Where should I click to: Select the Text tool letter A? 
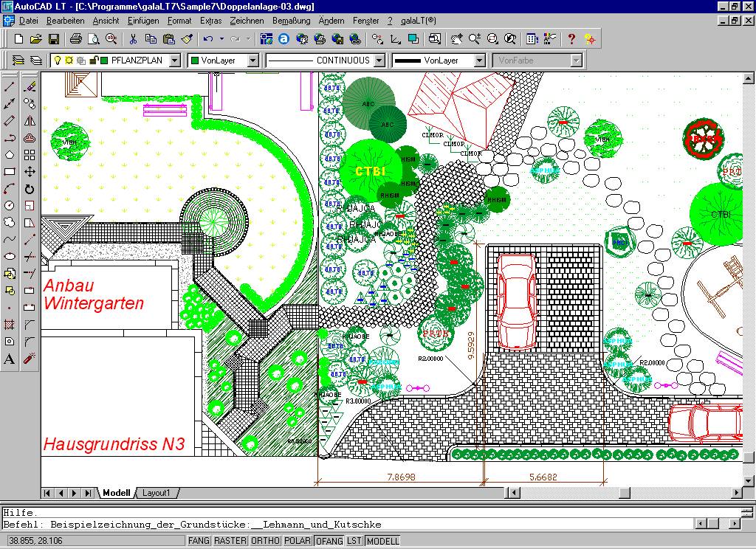click(x=9, y=359)
